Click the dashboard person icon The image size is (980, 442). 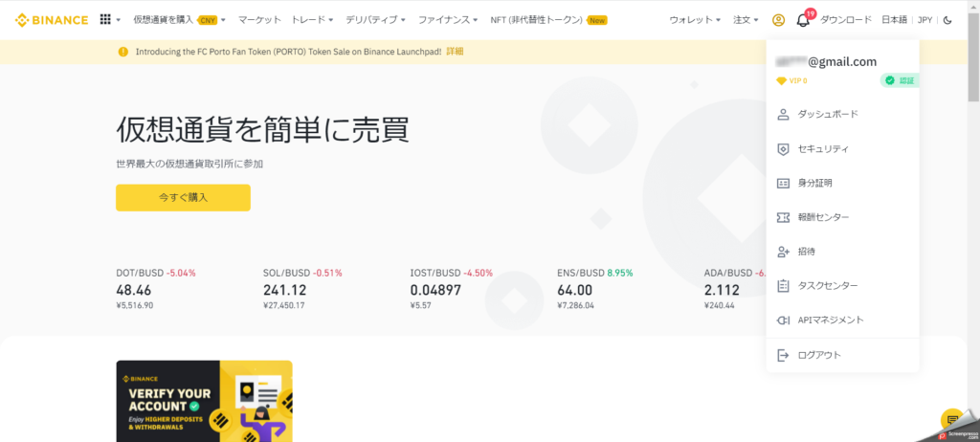click(783, 115)
